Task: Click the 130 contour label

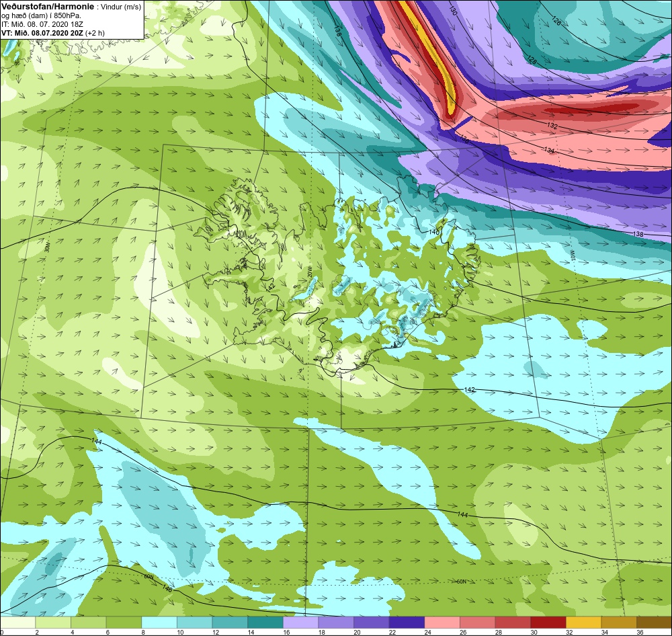Action: (453, 10)
